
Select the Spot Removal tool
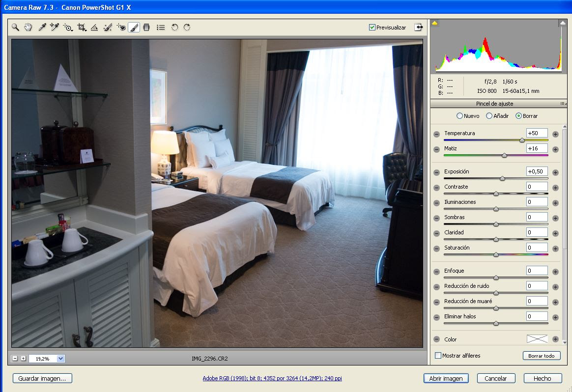pos(108,28)
